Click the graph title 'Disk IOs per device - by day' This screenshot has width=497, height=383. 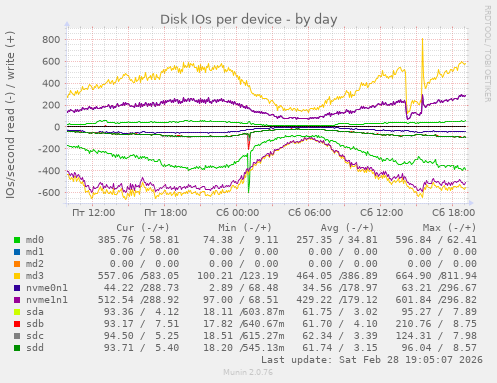pyautogui.click(x=249, y=19)
